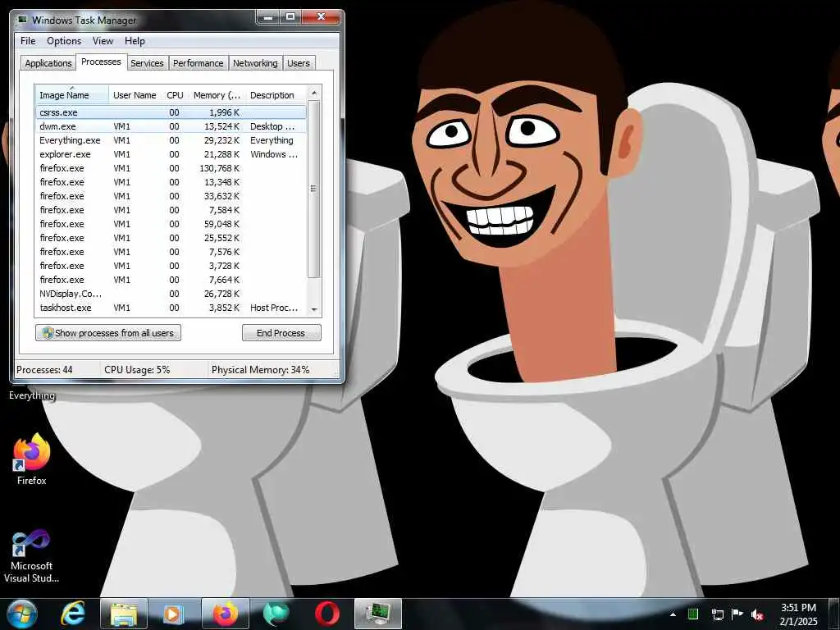Click Show processes from all users
The image size is (840, 630).
tap(108, 333)
